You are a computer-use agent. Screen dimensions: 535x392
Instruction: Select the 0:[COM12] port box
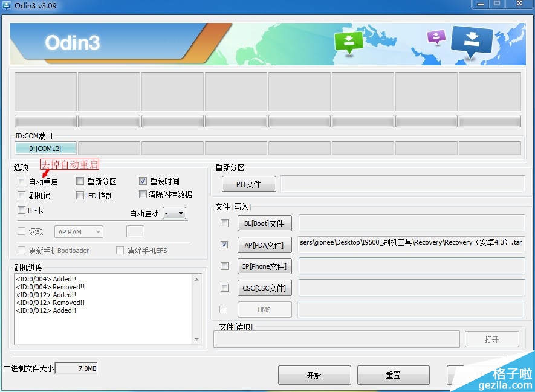click(x=45, y=148)
